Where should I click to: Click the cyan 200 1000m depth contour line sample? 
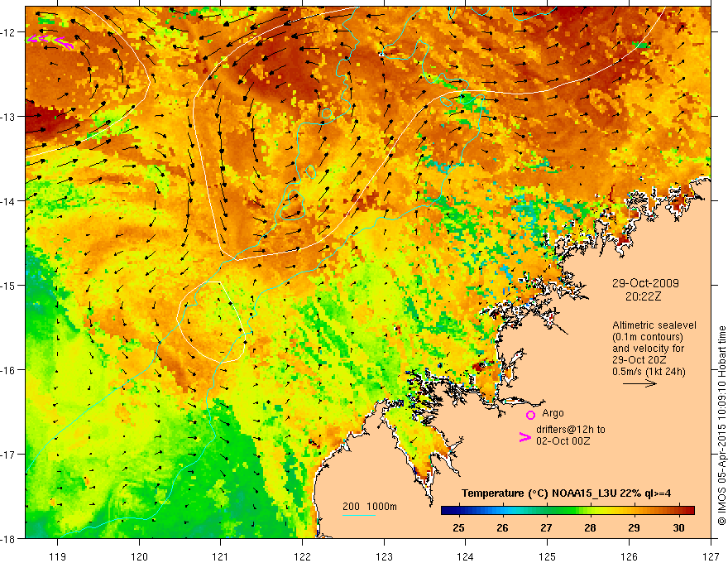(359, 515)
